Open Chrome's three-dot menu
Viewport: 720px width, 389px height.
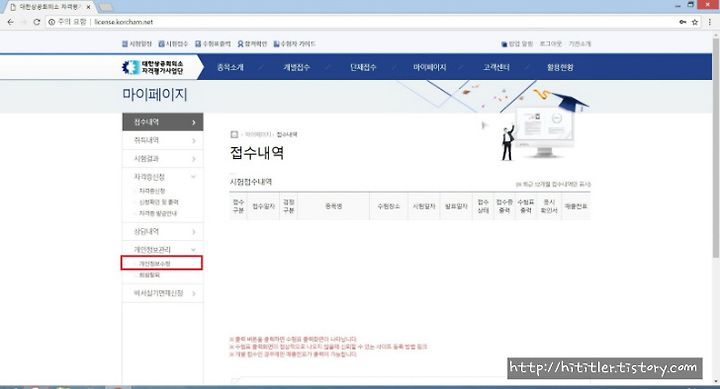[x=710, y=22]
